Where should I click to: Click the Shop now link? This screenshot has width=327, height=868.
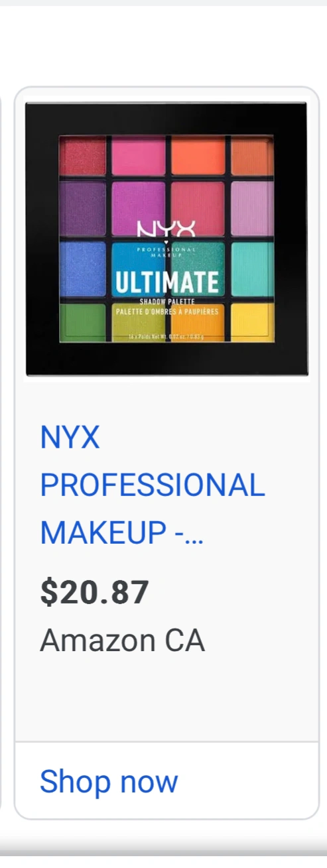click(x=109, y=781)
